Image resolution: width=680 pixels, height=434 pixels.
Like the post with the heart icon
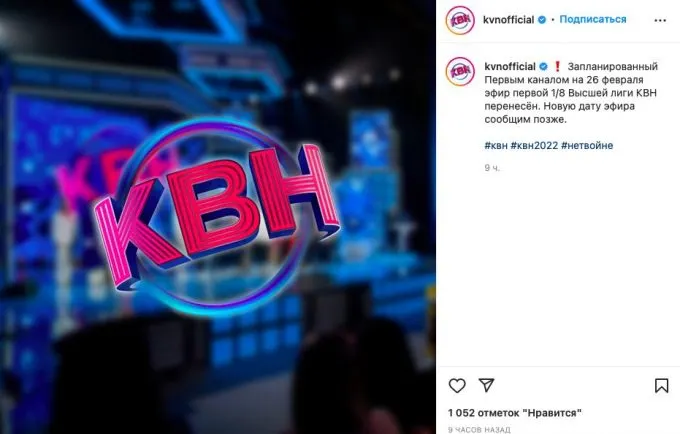(x=457, y=385)
